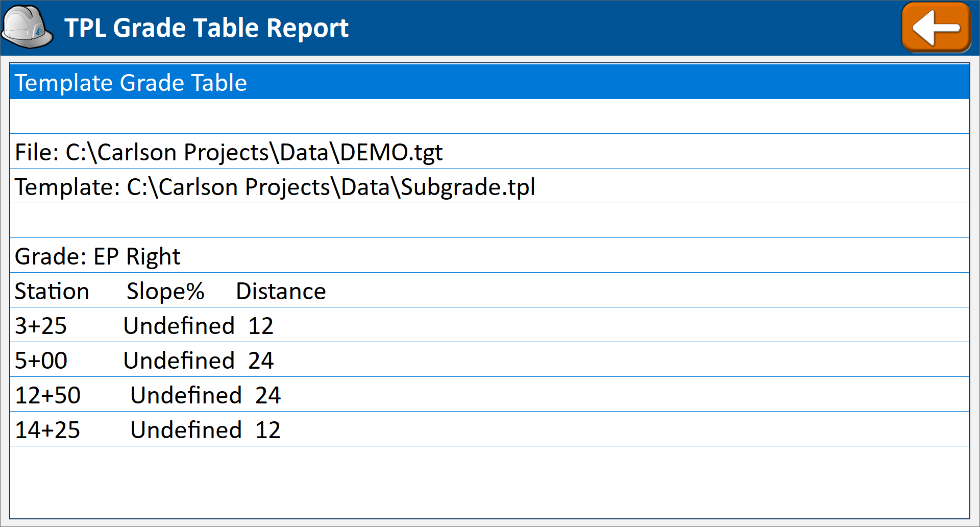Select the Station Slope% Distance header row

point(489,291)
